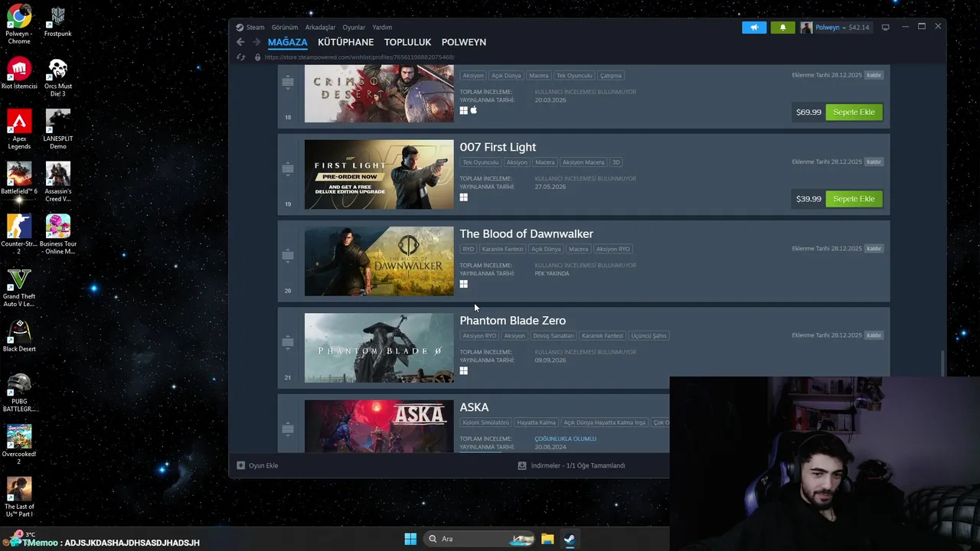Remove 007 First Light with kaldır
This screenshot has height=551, width=980.
point(874,161)
